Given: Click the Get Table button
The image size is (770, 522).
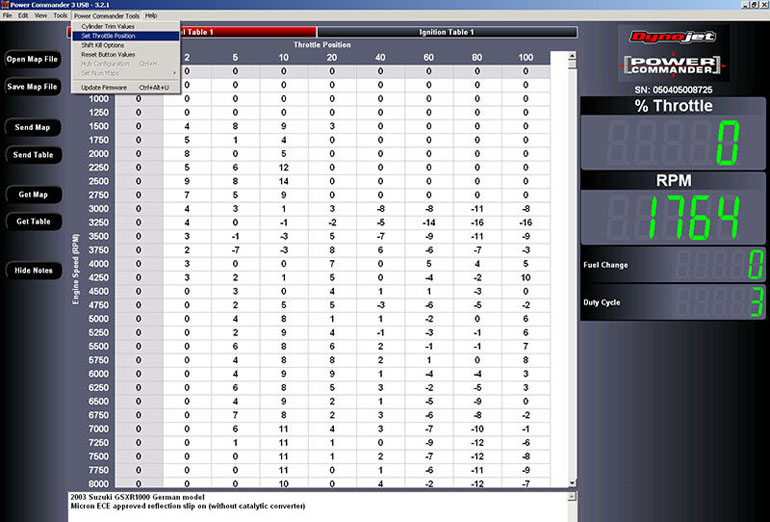Looking at the screenshot, I should (34, 221).
